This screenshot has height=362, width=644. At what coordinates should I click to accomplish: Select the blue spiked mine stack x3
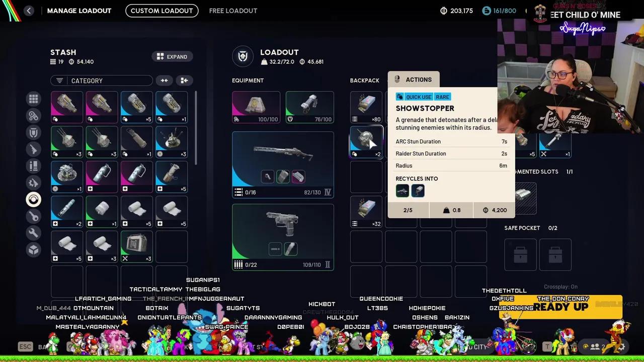172,142
